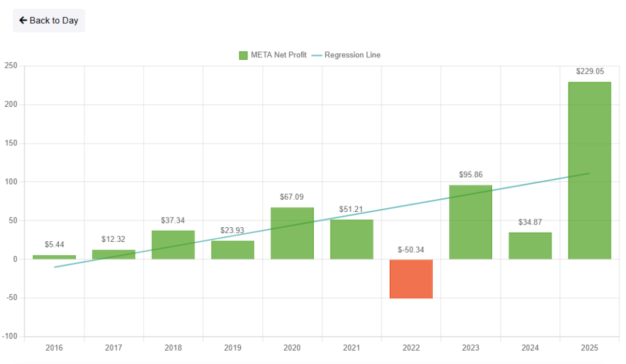Click the 2025 x-axis label
The image size is (626, 364).
(589, 348)
